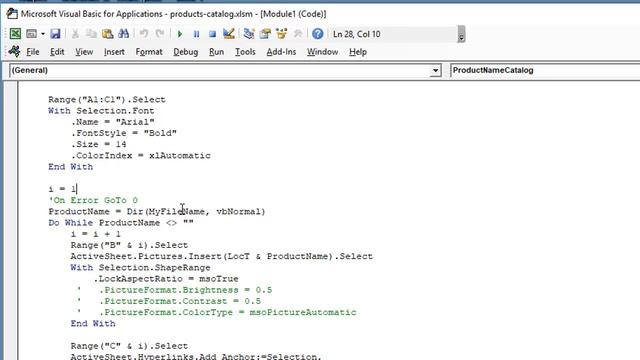Open the Help menu
This screenshot has height=360, width=640.
(x=358, y=52)
